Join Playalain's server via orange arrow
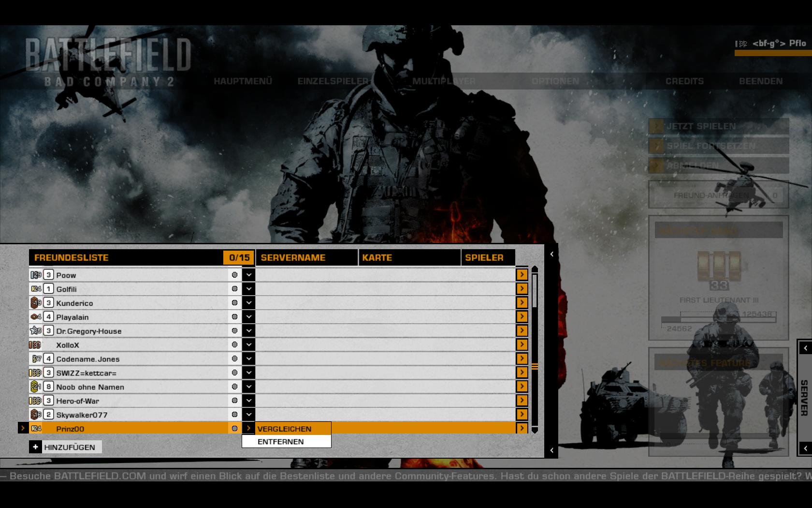 [522, 317]
